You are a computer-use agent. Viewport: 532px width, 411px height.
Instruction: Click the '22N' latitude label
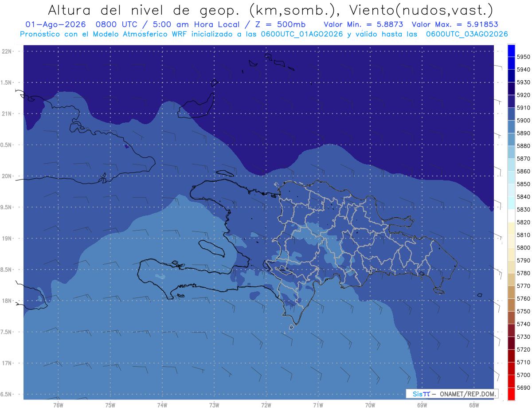(x=7, y=51)
